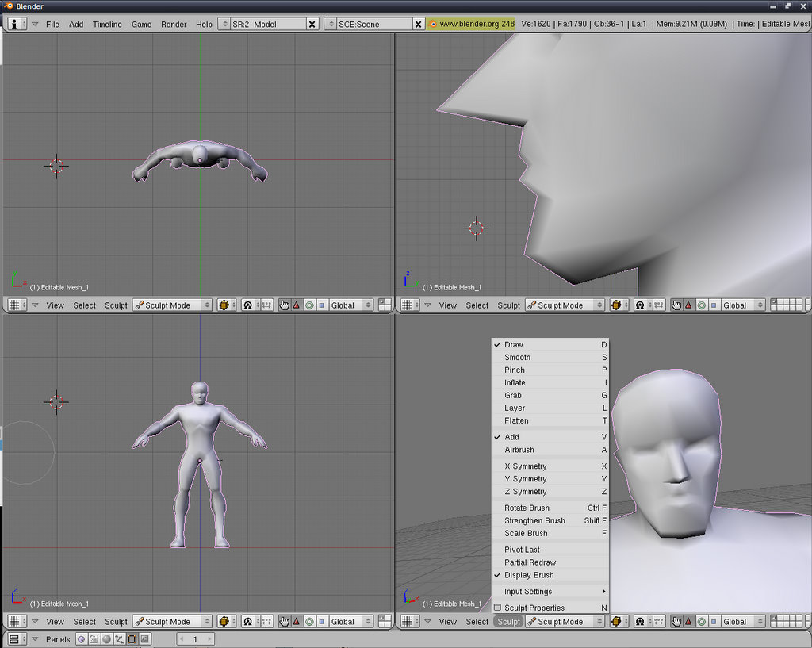This screenshot has height=648, width=812.
Task: Click the rotate manipulator icon in top-right viewport
Action: click(702, 305)
